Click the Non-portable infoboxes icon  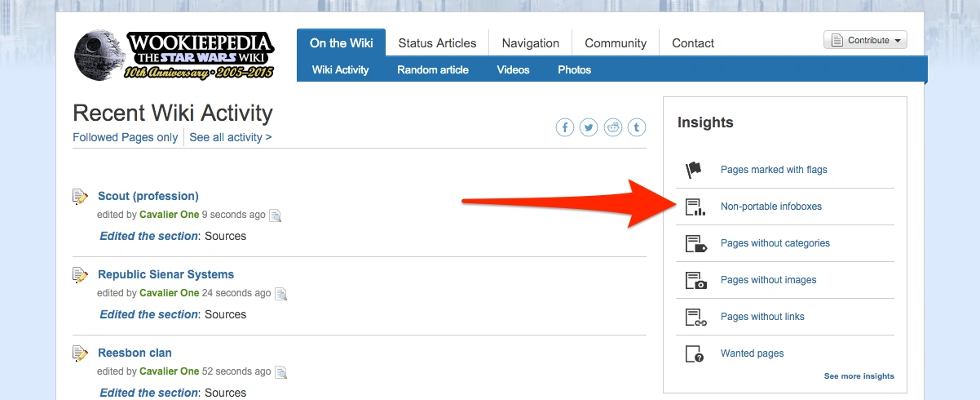(x=695, y=207)
